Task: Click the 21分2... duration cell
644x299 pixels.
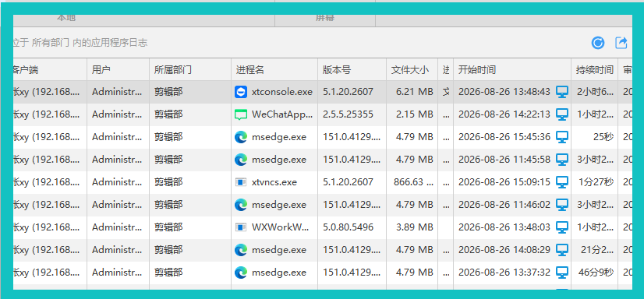Action: pos(596,250)
